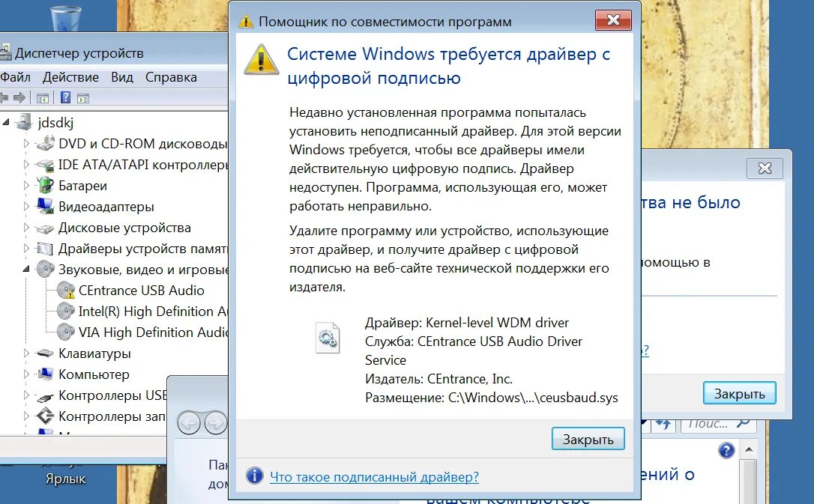Screen dimensions: 814x504
Task: Click the action pane toolbar icon
Action: click(x=83, y=98)
